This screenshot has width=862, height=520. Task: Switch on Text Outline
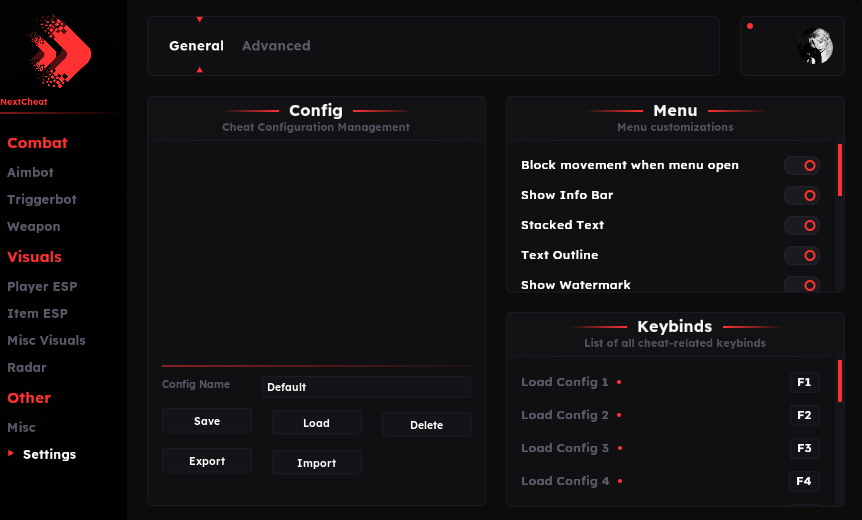pyautogui.click(x=802, y=255)
